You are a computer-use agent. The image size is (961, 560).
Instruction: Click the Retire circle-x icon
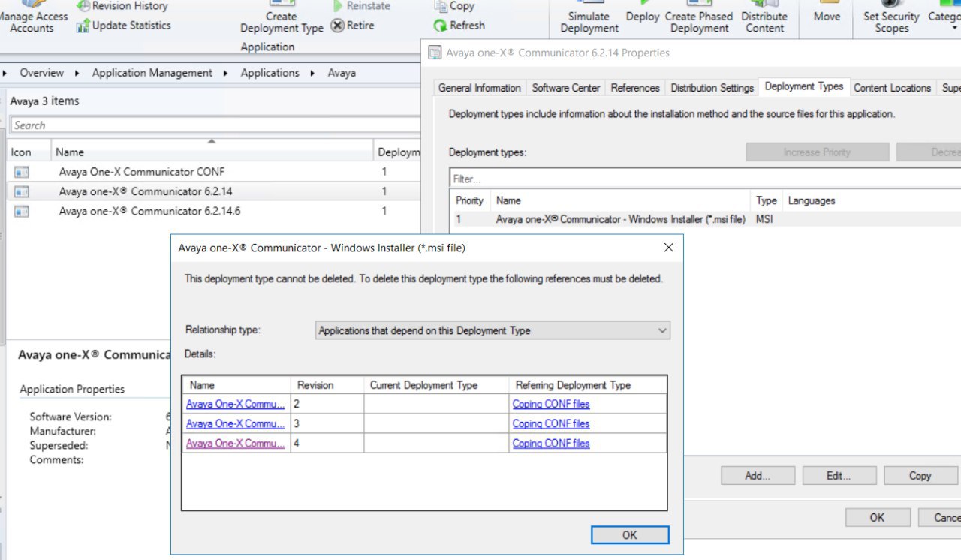(338, 26)
